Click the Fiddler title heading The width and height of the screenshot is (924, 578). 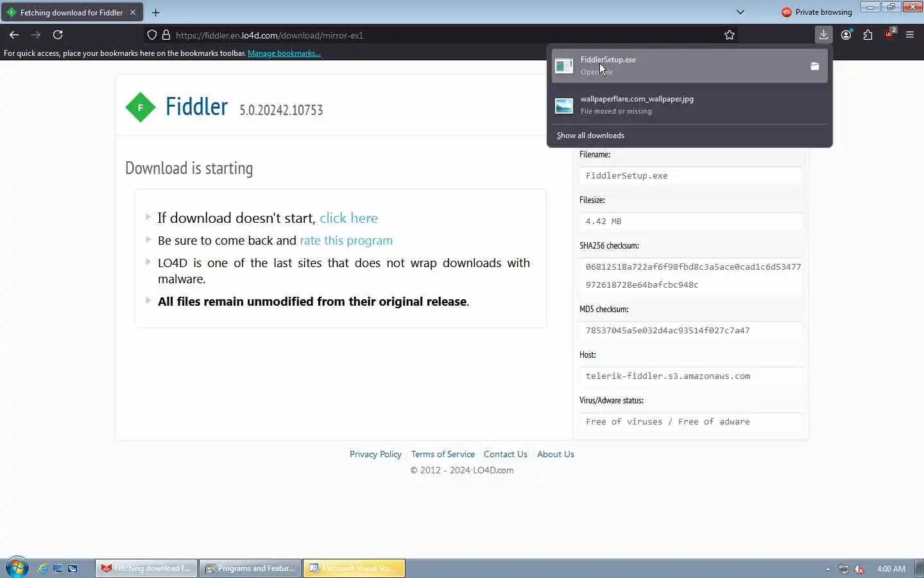[x=196, y=107]
